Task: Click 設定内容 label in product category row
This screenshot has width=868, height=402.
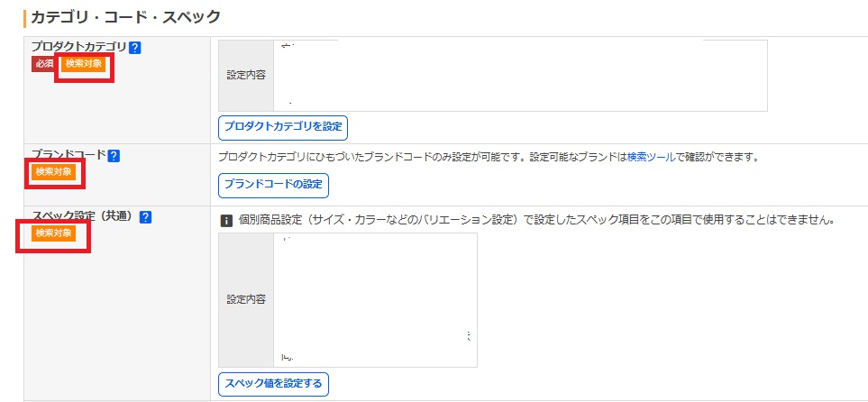Action: (x=246, y=76)
